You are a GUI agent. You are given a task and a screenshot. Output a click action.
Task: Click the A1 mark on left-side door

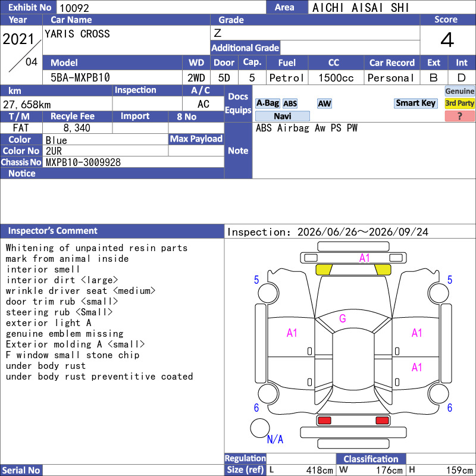pyautogui.click(x=292, y=333)
